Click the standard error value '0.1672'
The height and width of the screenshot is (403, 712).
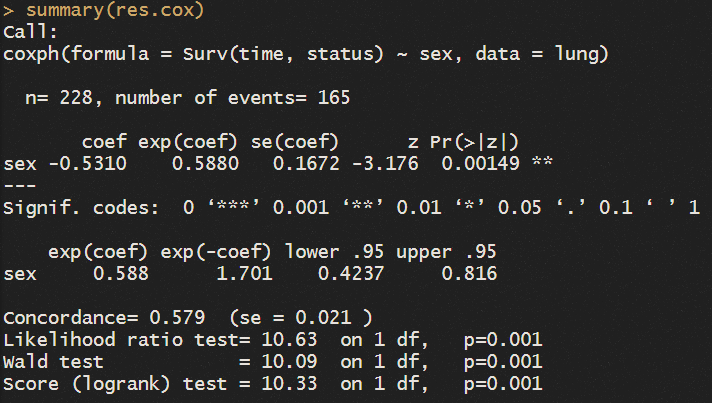coord(306,164)
